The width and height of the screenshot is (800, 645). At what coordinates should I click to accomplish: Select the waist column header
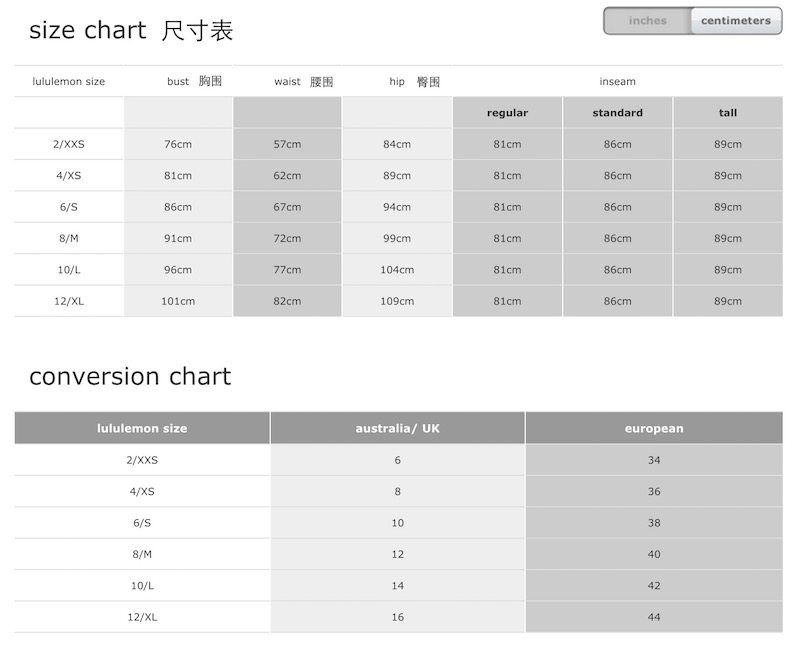tap(303, 82)
